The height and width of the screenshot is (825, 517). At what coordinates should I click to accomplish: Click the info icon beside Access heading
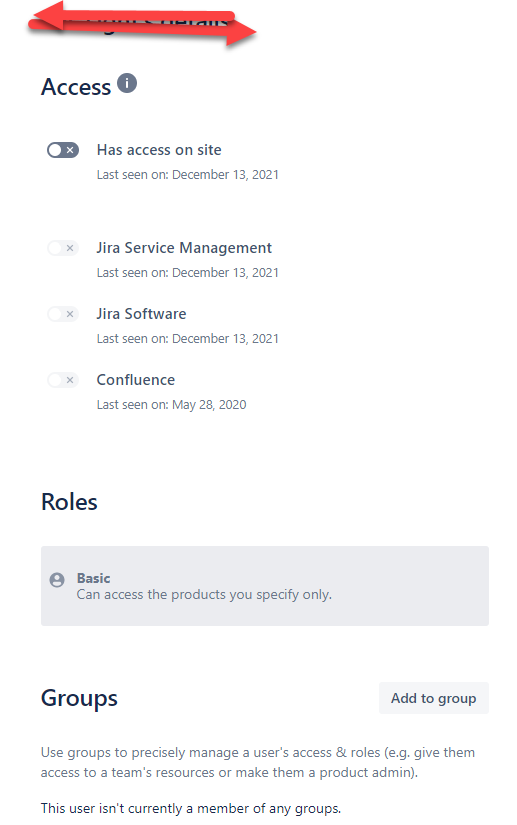coord(127,83)
